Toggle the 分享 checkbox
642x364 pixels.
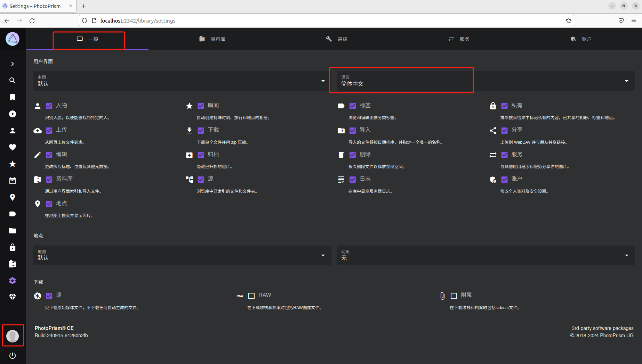click(x=504, y=130)
